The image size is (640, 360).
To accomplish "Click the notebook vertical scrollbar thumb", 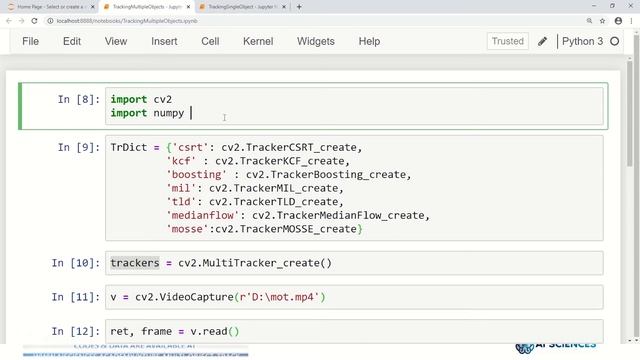I will (x=630, y=114).
